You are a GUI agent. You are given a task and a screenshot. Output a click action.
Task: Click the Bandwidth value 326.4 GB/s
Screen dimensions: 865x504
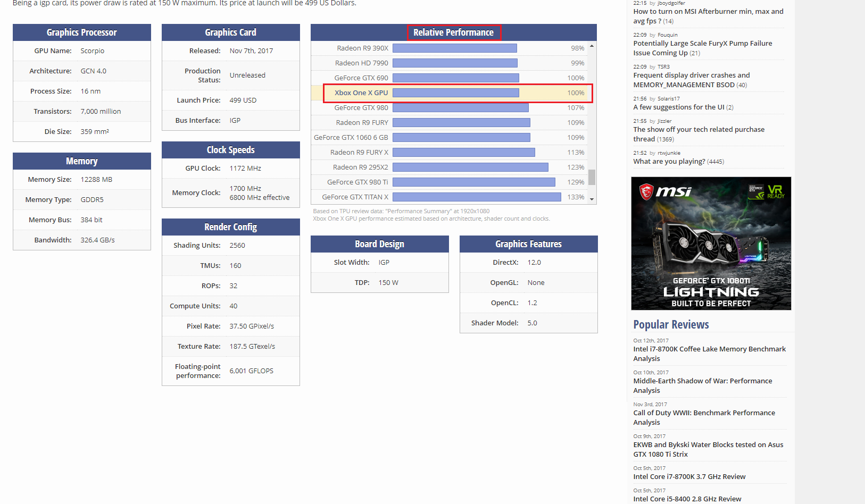(x=97, y=240)
